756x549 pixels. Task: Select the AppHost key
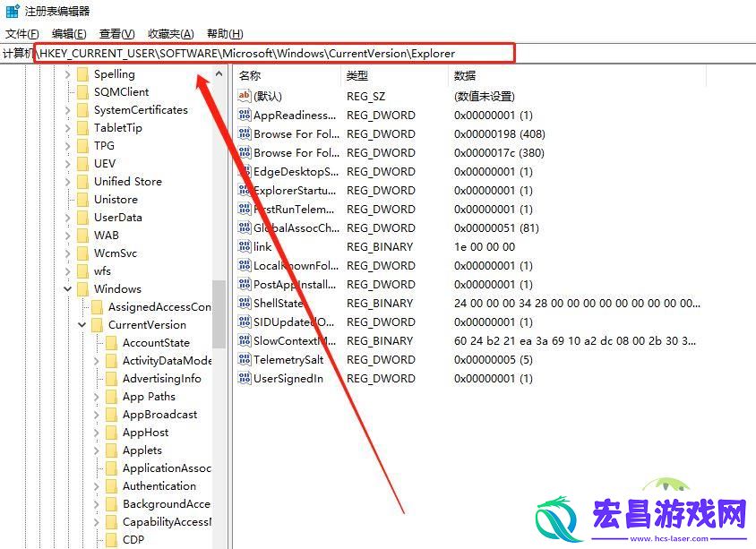[x=146, y=433]
